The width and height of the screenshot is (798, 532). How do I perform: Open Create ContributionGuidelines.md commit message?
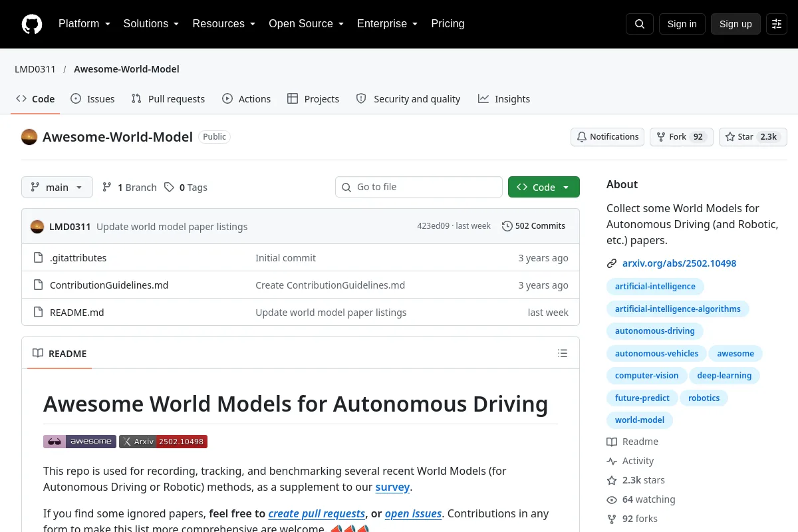click(x=330, y=285)
